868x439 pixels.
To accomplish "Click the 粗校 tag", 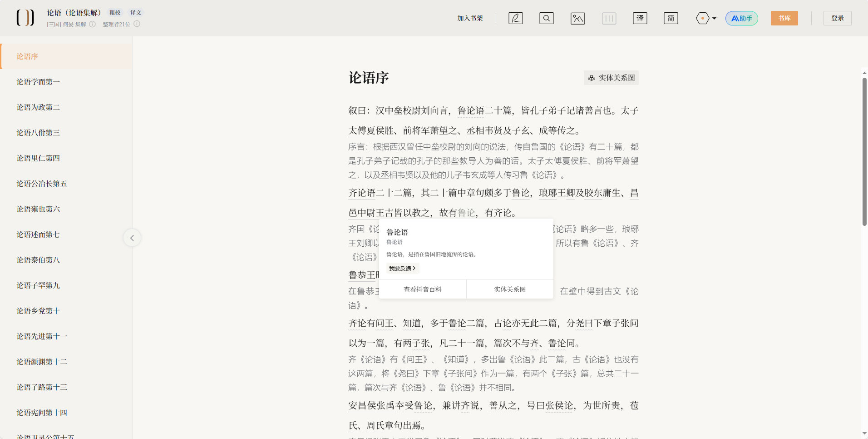I will click(x=115, y=13).
